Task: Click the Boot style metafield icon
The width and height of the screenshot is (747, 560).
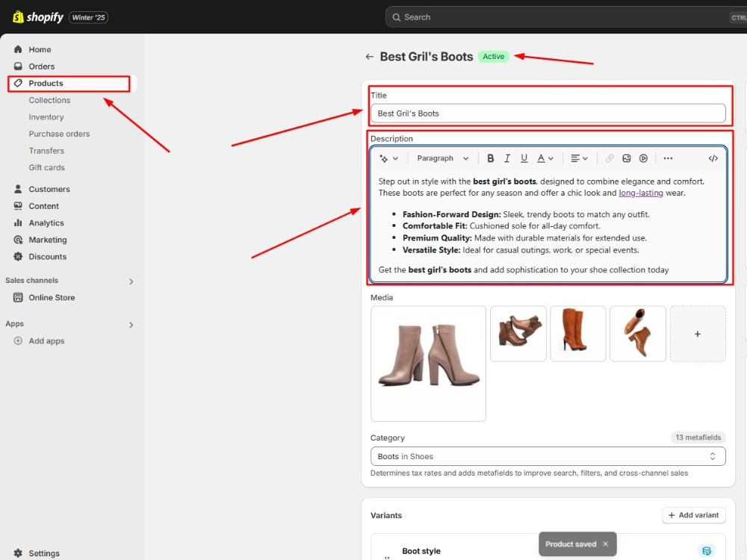Action: point(707,551)
